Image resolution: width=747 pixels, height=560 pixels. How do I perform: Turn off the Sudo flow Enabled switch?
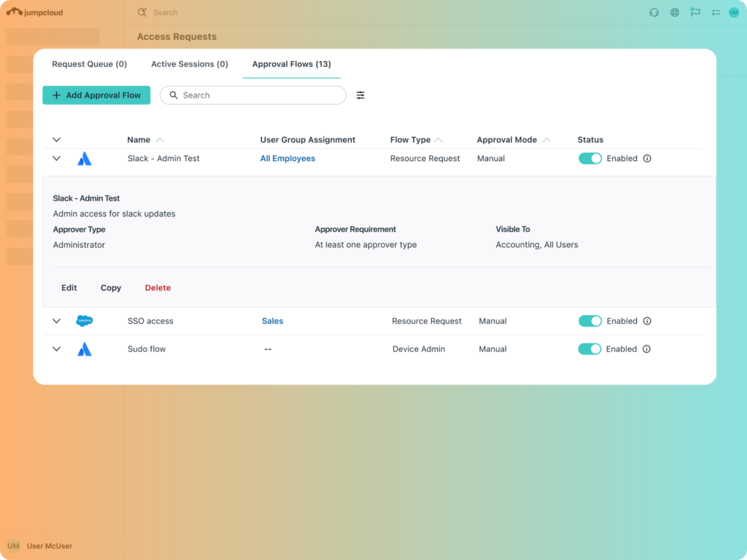pos(589,349)
